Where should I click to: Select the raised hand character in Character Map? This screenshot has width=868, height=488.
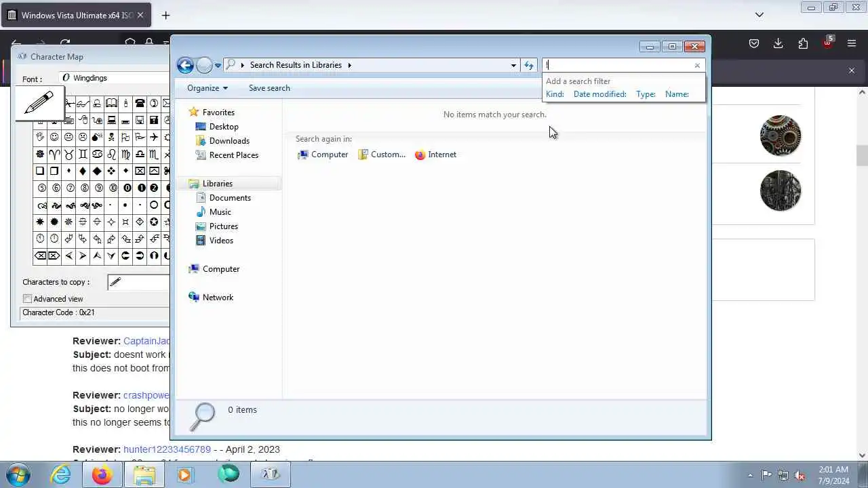pos(40,138)
